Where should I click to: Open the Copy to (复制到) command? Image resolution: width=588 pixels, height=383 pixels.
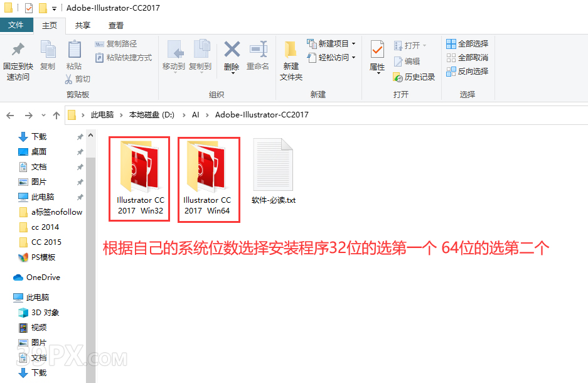200,55
